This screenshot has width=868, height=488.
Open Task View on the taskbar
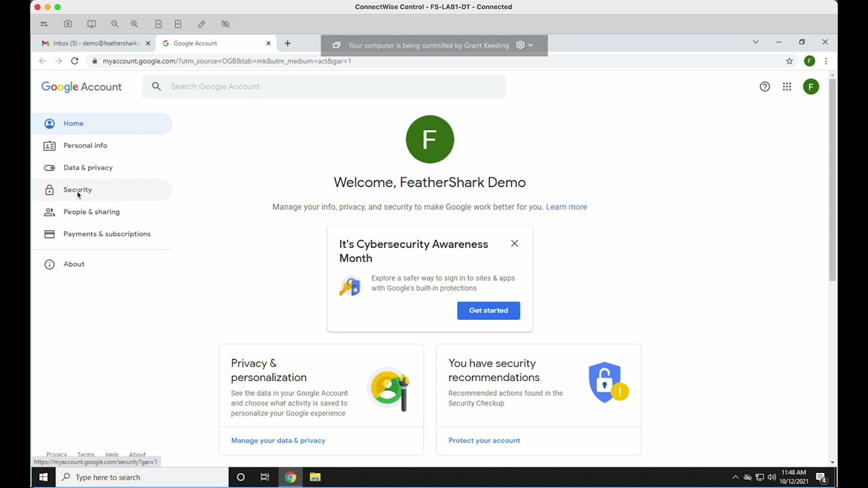click(x=265, y=477)
